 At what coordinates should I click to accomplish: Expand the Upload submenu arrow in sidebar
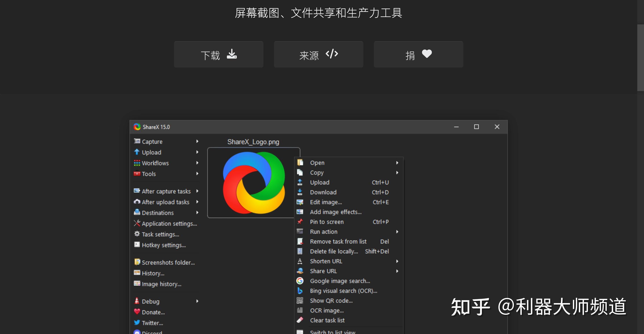point(197,152)
